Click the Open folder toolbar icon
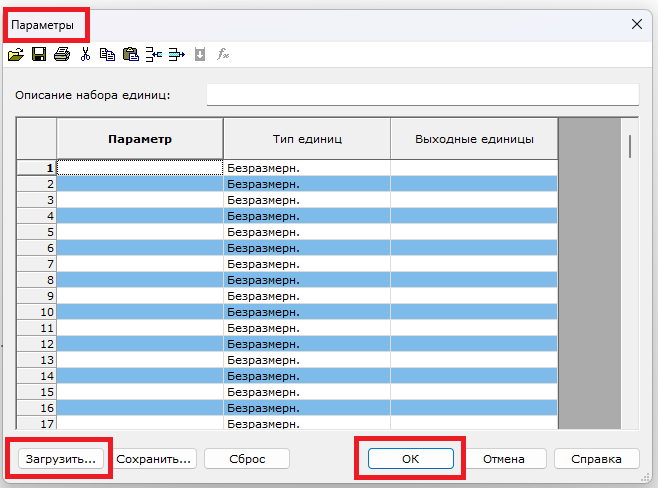This screenshot has height=488, width=658. point(16,55)
